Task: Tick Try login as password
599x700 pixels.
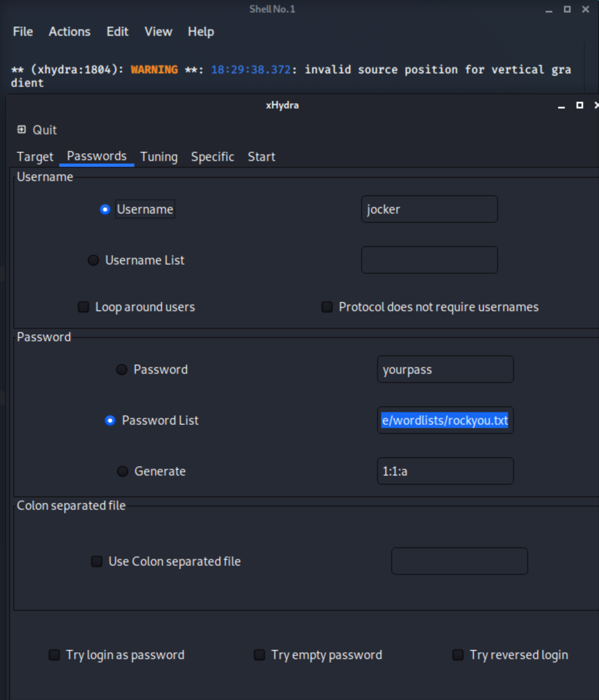Action: click(x=54, y=655)
